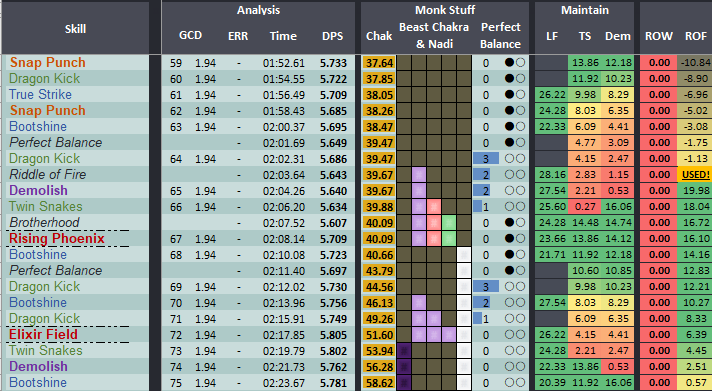Select the time cell 02:17.85
The image size is (712, 391).
tap(283, 335)
